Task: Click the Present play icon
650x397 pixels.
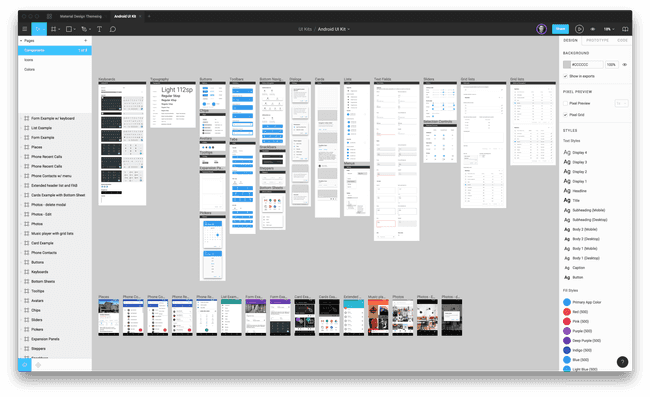Action: 580,29
